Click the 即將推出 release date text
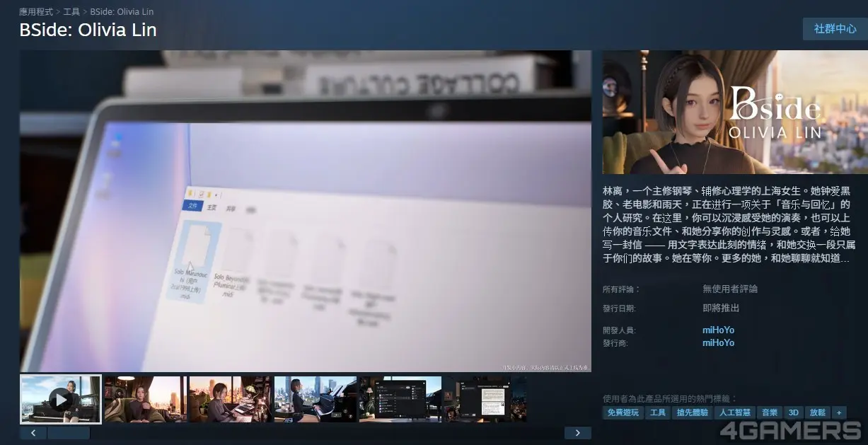The image size is (868, 445). (721, 308)
